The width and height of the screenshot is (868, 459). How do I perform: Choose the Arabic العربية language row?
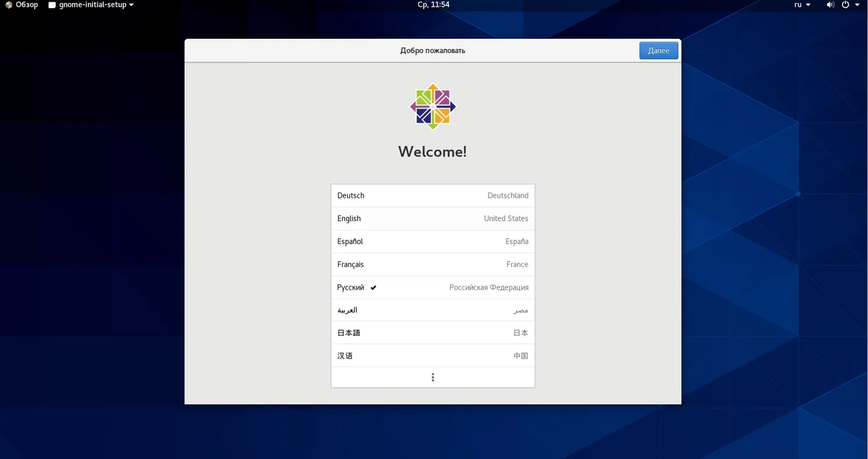433,310
